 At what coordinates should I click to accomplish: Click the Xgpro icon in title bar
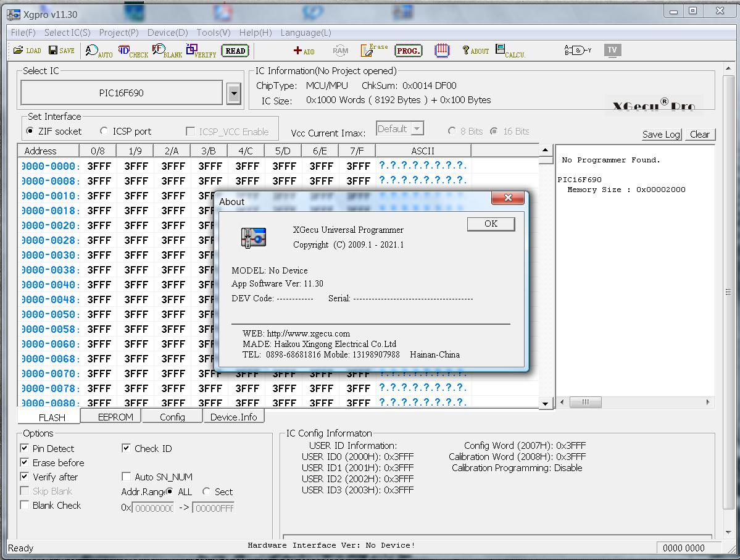(14, 14)
